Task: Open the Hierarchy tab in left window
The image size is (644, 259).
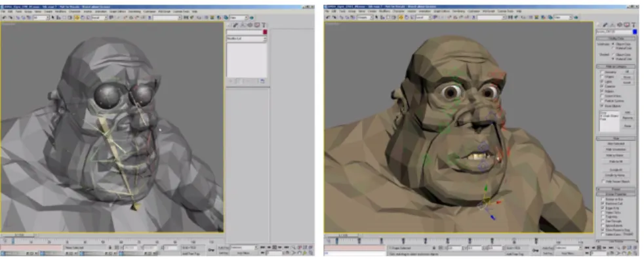Action: pyautogui.click(x=243, y=25)
